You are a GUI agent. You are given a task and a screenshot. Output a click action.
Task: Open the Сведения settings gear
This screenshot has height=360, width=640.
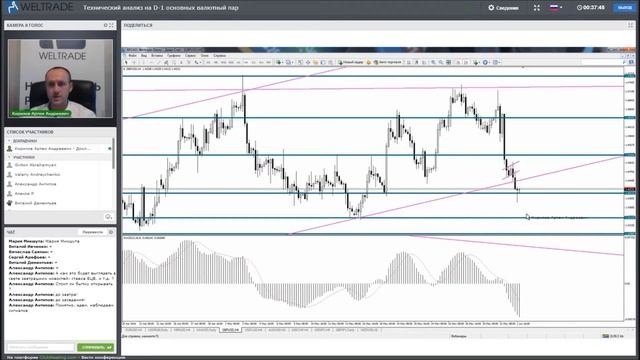491,7
